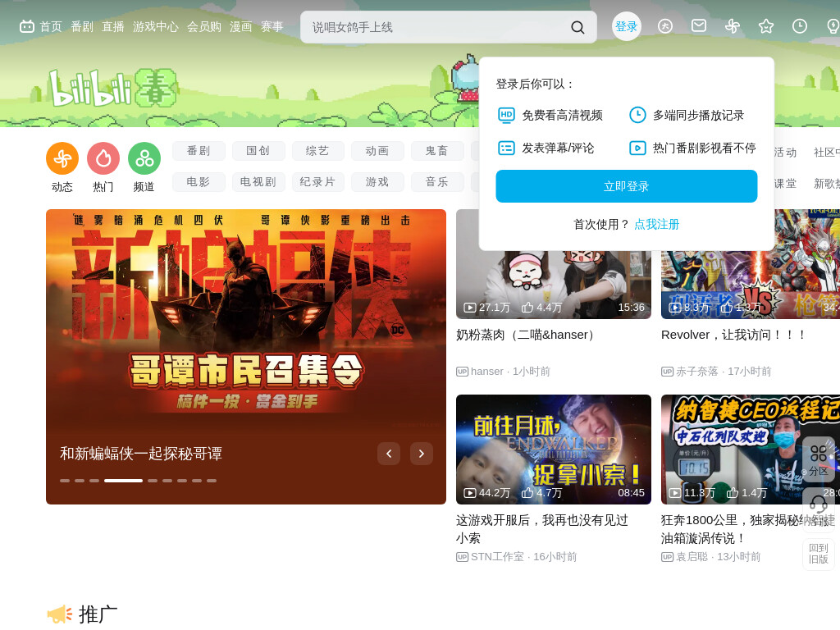Click the 推广 section heading
Screen dimensions: 840x630
tap(98, 614)
